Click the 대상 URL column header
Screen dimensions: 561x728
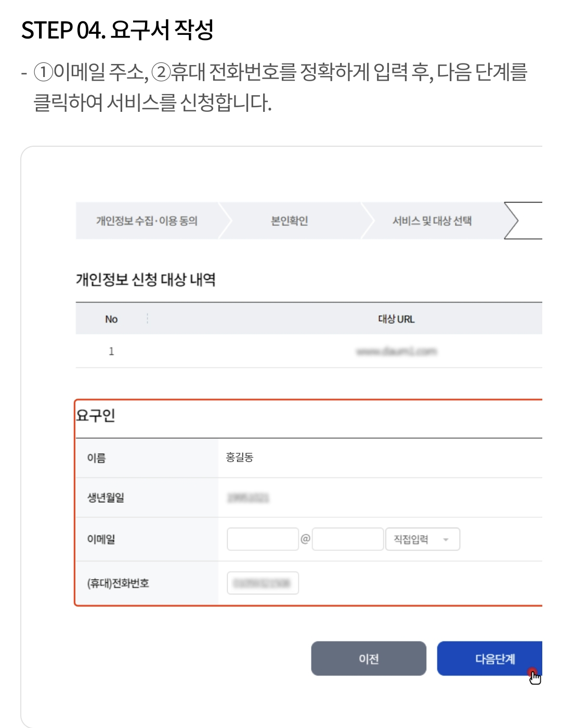(397, 318)
